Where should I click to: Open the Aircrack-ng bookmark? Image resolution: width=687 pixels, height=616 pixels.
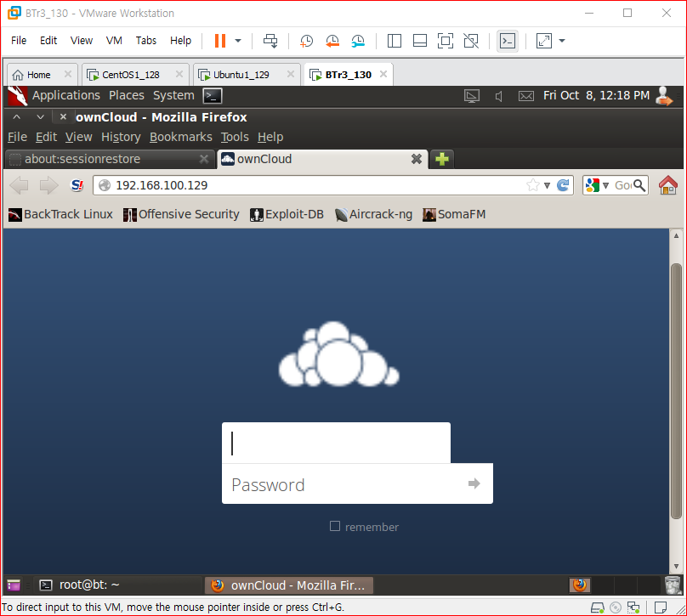pos(374,214)
